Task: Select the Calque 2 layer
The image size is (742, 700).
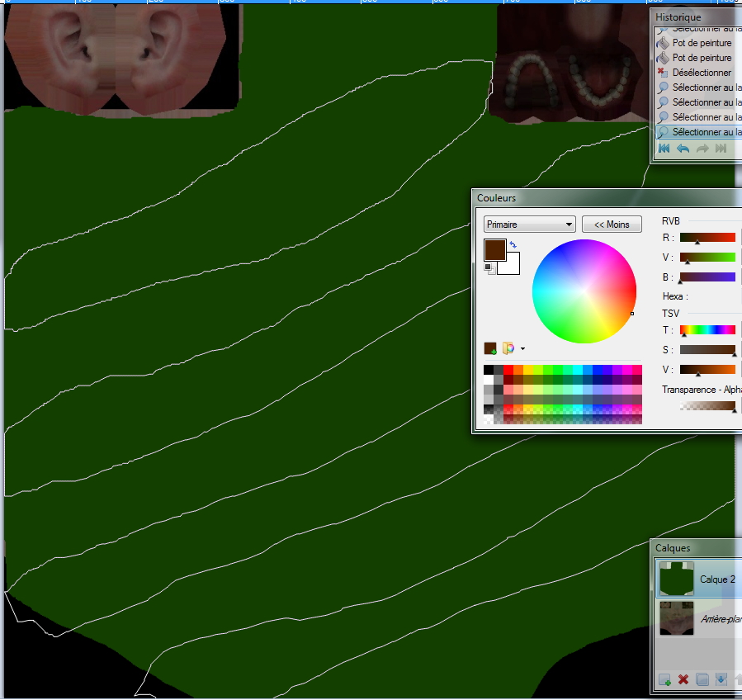Action: (x=716, y=579)
